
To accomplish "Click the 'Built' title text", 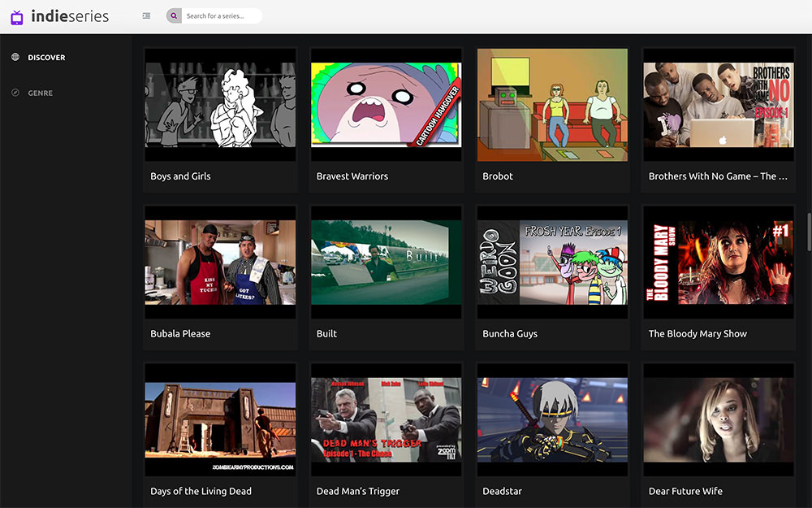I will [326, 334].
